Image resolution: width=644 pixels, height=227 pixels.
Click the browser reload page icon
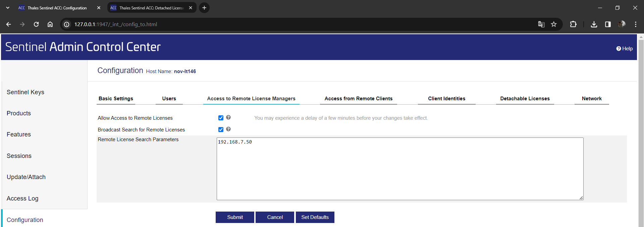36,24
